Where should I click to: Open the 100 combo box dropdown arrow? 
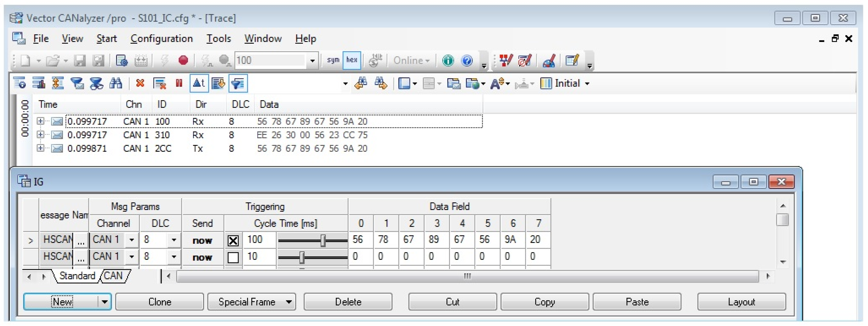click(x=312, y=61)
